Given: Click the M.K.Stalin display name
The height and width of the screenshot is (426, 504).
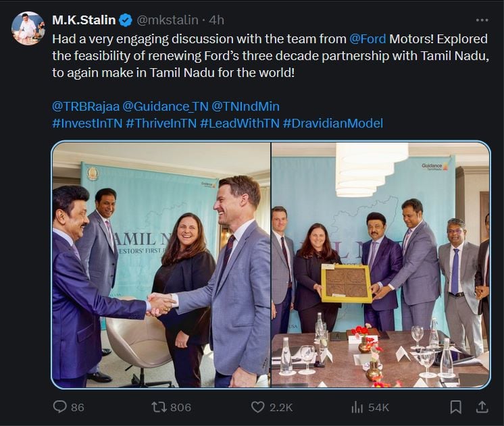Looking at the screenshot, I should [84, 21].
